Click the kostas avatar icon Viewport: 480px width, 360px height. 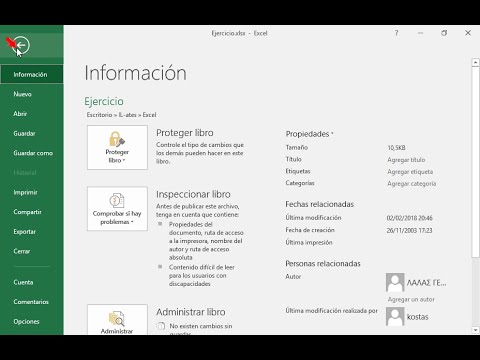(395, 316)
